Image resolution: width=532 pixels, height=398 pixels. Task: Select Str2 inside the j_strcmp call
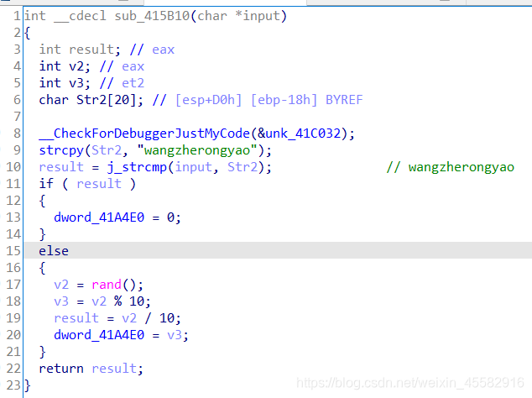243,167
